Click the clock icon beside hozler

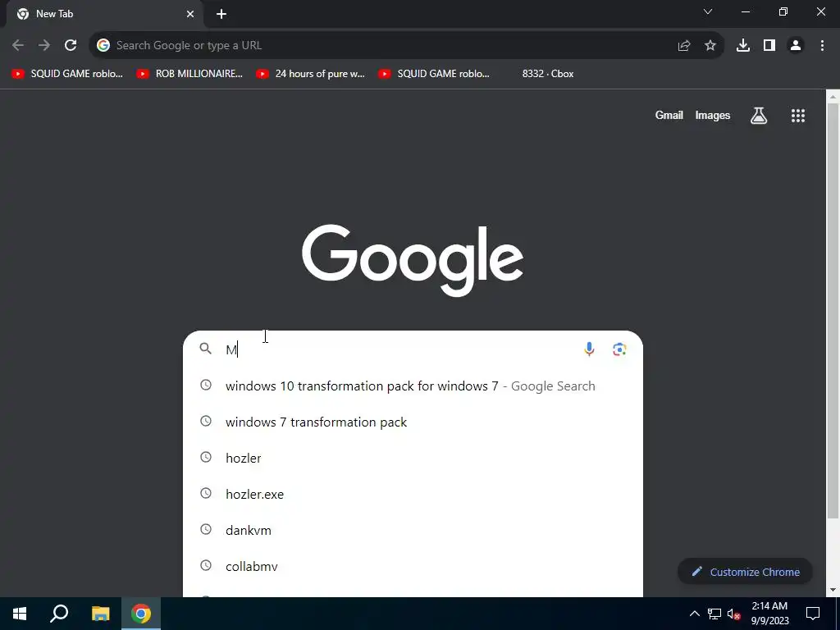pyautogui.click(x=206, y=457)
